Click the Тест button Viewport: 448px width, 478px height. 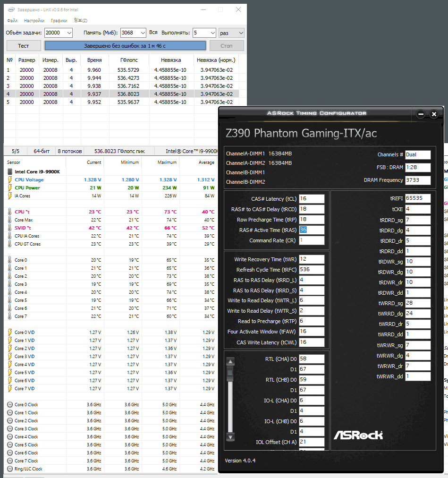tap(24, 46)
